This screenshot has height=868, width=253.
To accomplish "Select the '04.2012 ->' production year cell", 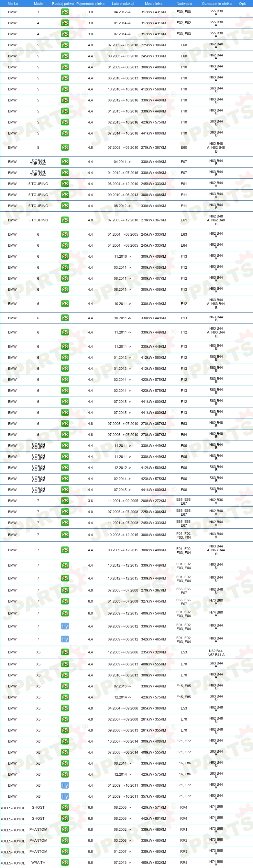I will (x=123, y=12).
